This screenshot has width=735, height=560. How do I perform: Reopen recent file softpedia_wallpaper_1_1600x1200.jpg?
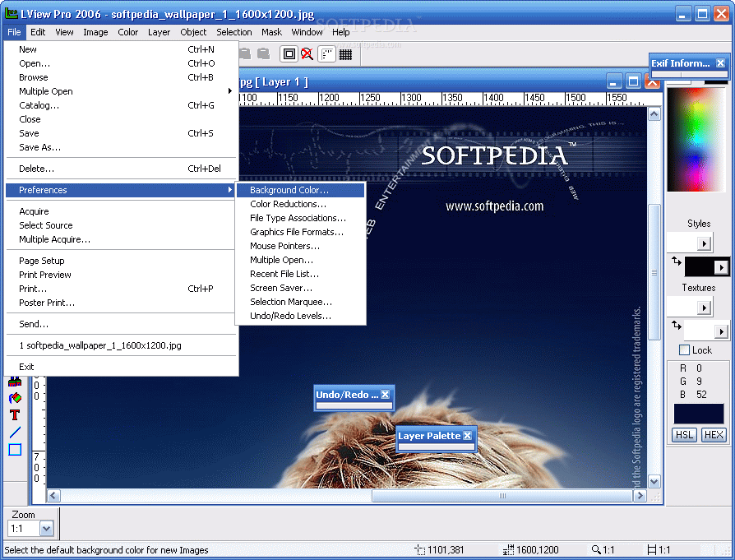coord(122,345)
